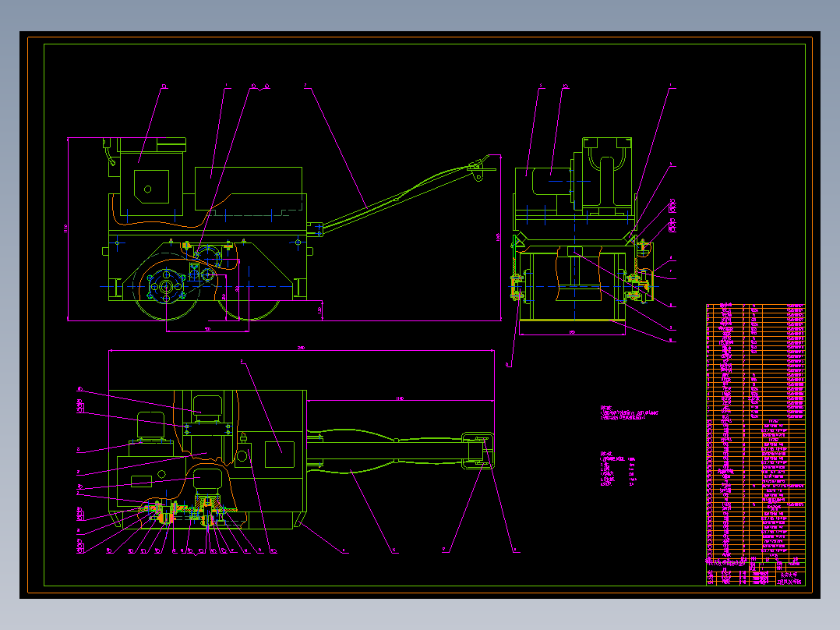Click the upper motor in the top view

207,409
